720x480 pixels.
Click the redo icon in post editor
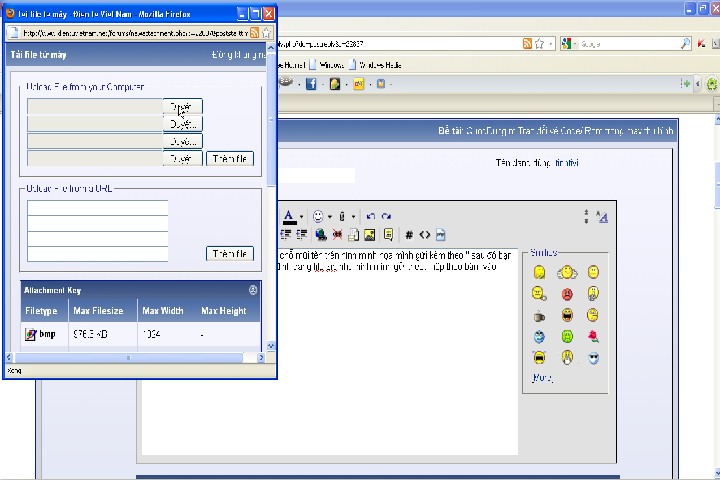point(386,216)
